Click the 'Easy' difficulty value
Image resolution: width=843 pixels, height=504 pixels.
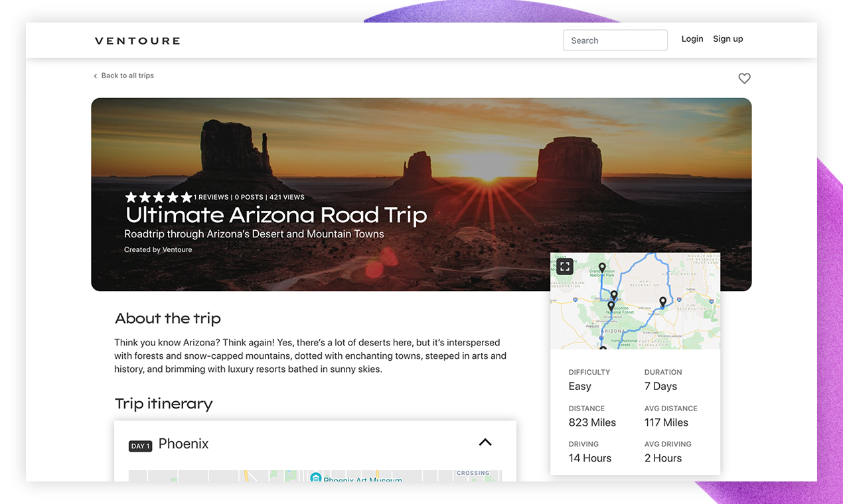pyautogui.click(x=579, y=387)
